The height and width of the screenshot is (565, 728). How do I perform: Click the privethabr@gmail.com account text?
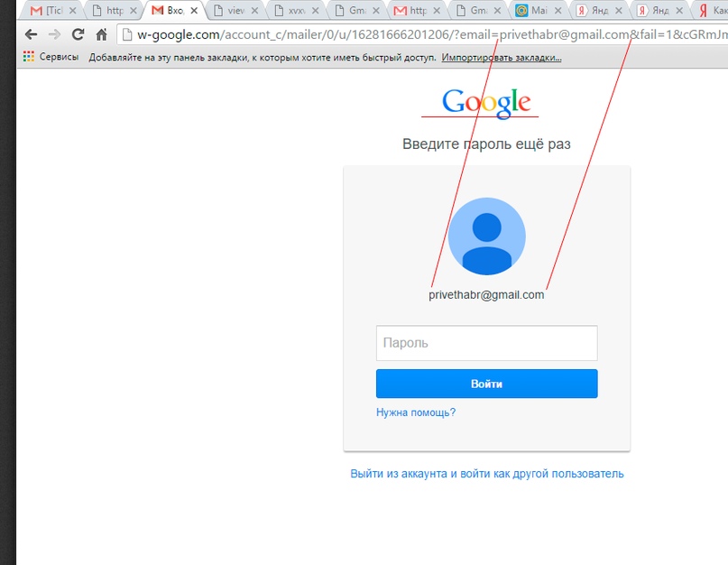(x=486, y=295)
